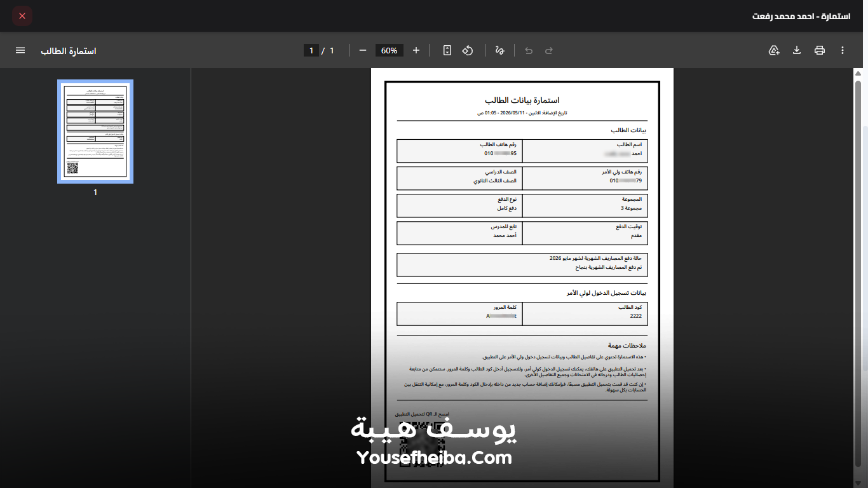Edit the current page number field

click(311, 50)
